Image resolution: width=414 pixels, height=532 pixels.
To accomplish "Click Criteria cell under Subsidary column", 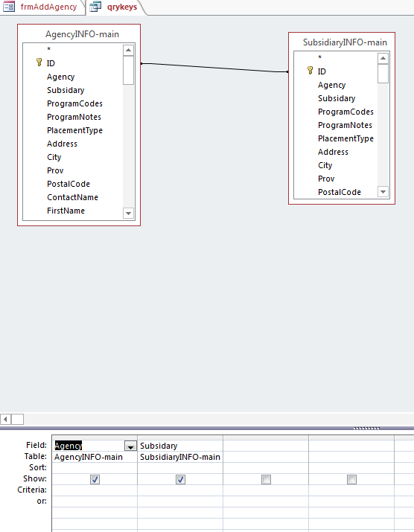I will point(180,490).
